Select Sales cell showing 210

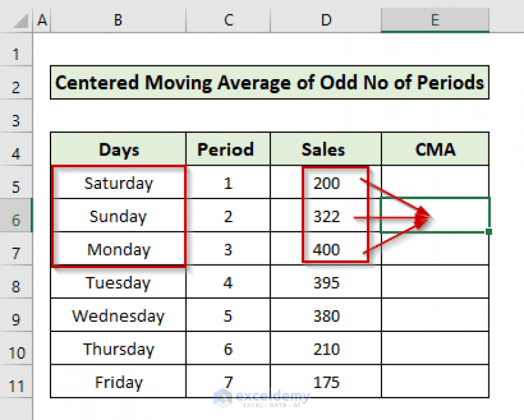325,348
